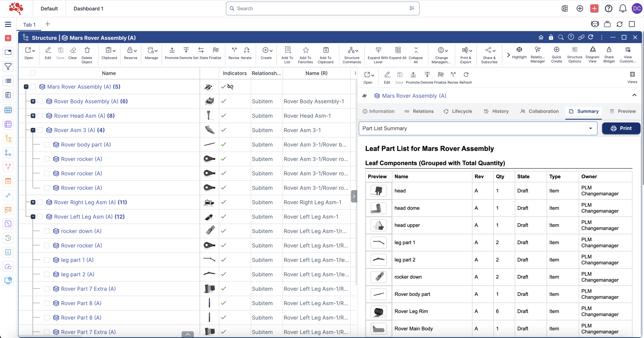Expand the Rover Right Leg Asm node

pos(33,202)
